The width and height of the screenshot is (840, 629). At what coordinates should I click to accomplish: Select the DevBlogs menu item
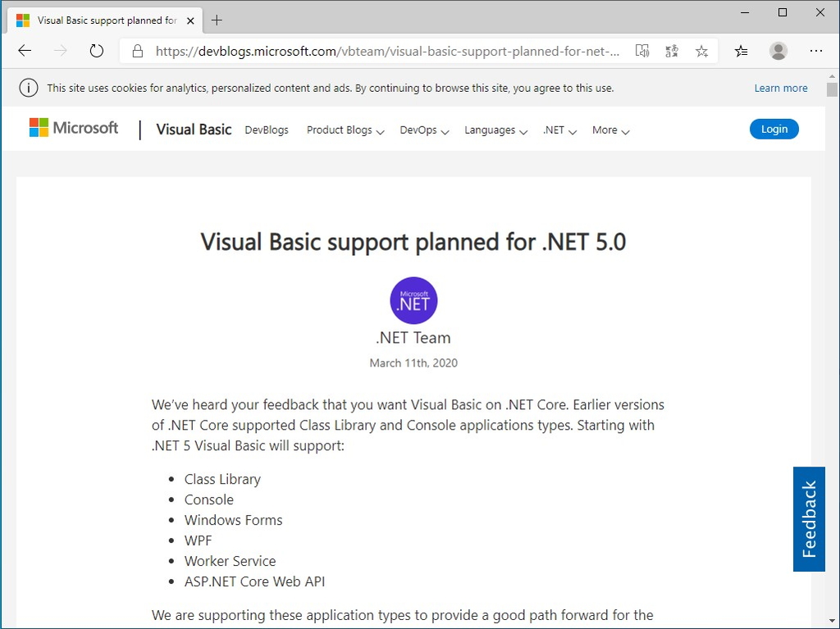tap(266, 130)
